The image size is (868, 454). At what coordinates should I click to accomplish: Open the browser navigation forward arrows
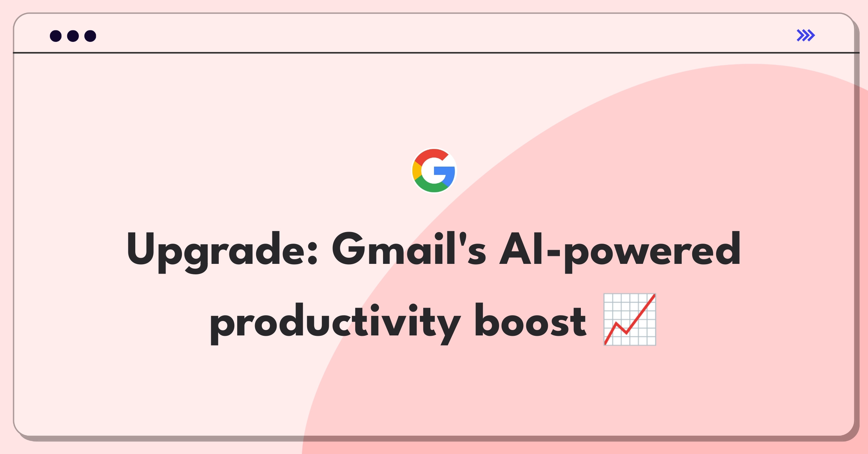click(x=806, y=35)
